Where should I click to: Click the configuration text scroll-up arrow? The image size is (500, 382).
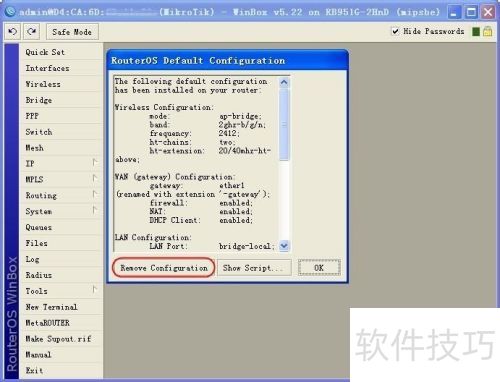pyautogui.click(x=284, y=82)
